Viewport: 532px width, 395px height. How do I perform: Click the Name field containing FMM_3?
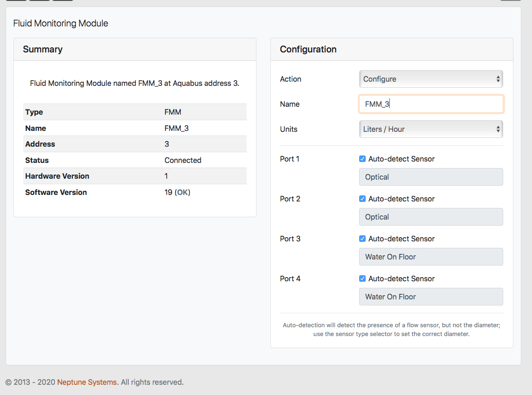(x=431, y=104)
